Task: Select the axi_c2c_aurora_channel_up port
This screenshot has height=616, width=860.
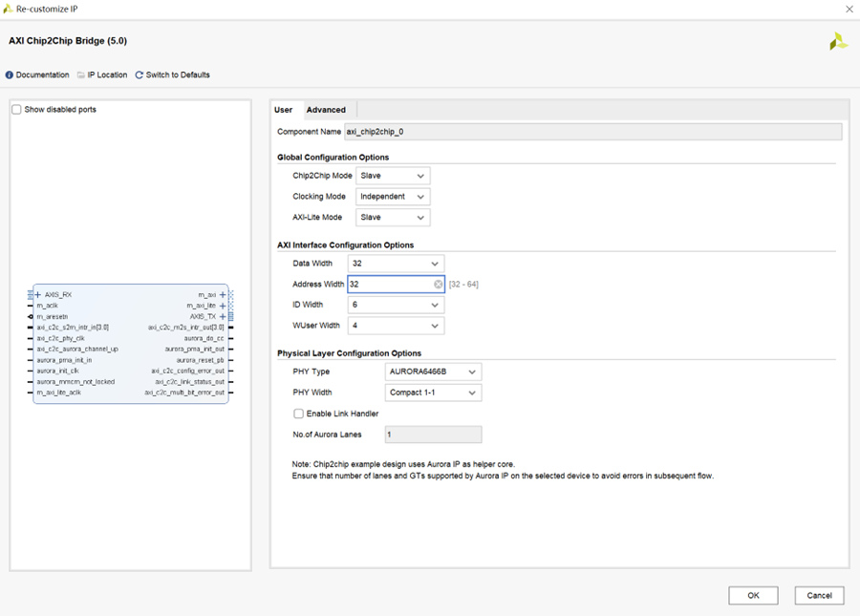Action: [x=77, y=350]
